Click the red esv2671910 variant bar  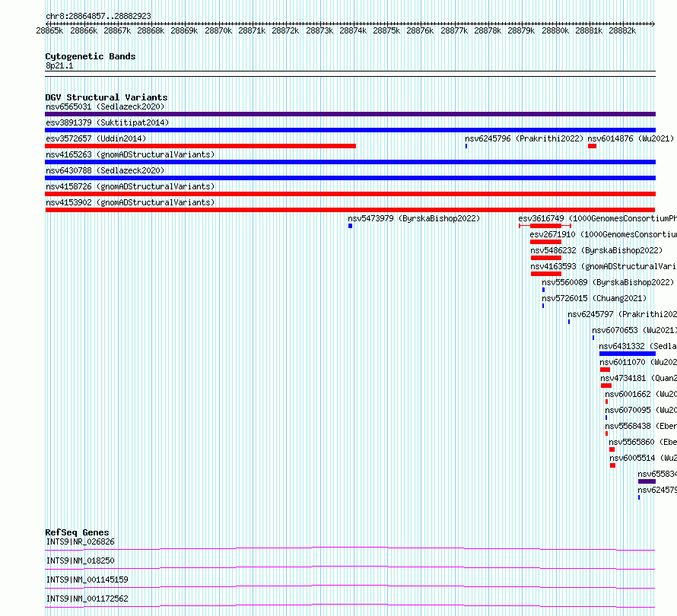coord(545,242)
